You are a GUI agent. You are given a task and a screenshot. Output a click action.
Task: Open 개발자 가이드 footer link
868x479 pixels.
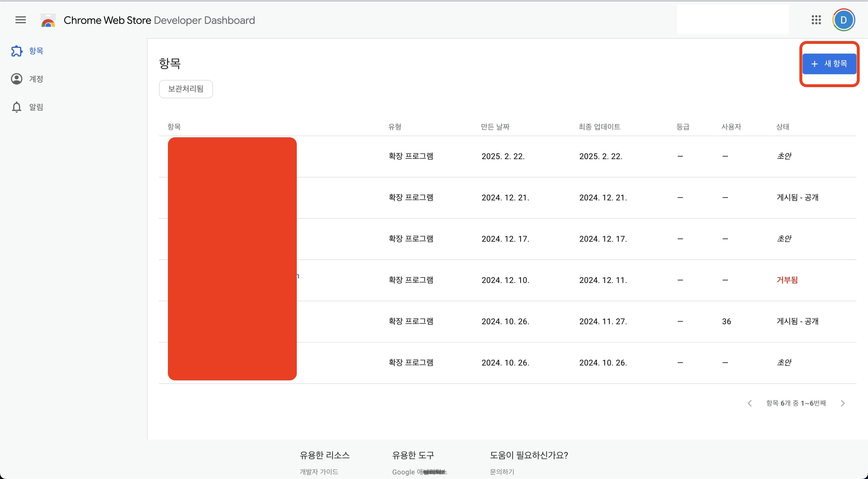(x=319, y=472)
